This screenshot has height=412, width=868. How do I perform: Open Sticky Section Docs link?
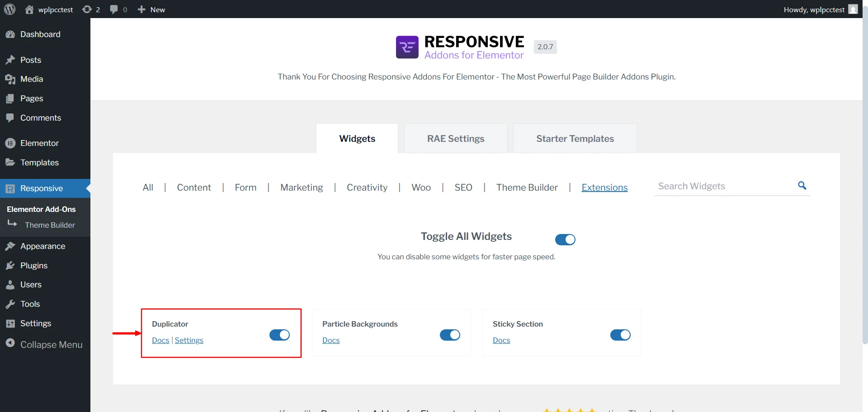[501, 340]
